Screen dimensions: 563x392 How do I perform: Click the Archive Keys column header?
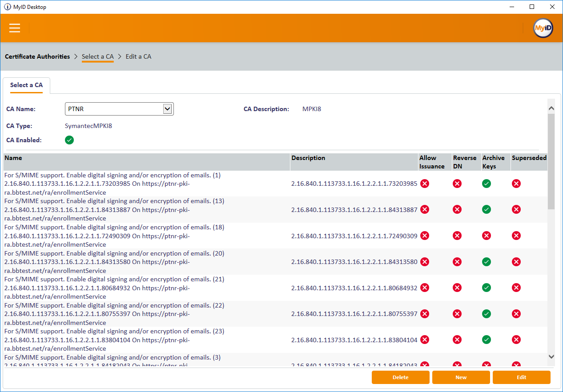[495, 162]
